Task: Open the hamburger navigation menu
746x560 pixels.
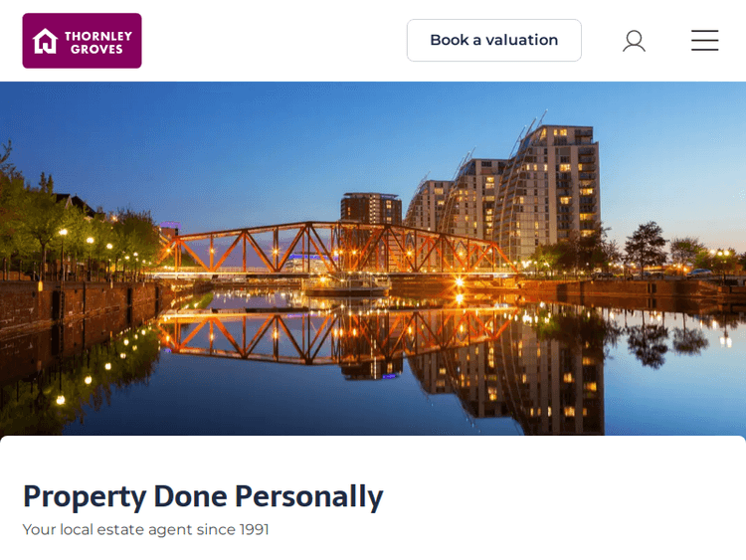Action: click(704, 41)
